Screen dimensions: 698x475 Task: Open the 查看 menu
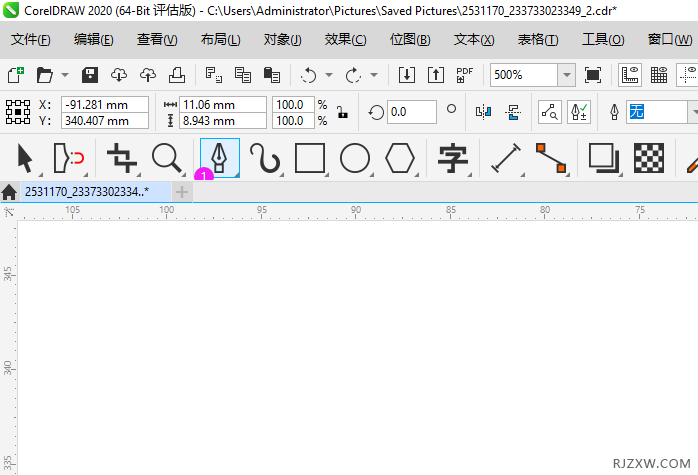157,40
